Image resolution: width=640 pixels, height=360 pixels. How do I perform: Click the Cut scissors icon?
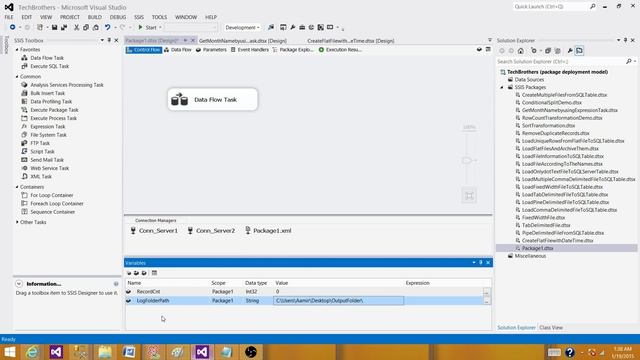(x=76, y=27)
